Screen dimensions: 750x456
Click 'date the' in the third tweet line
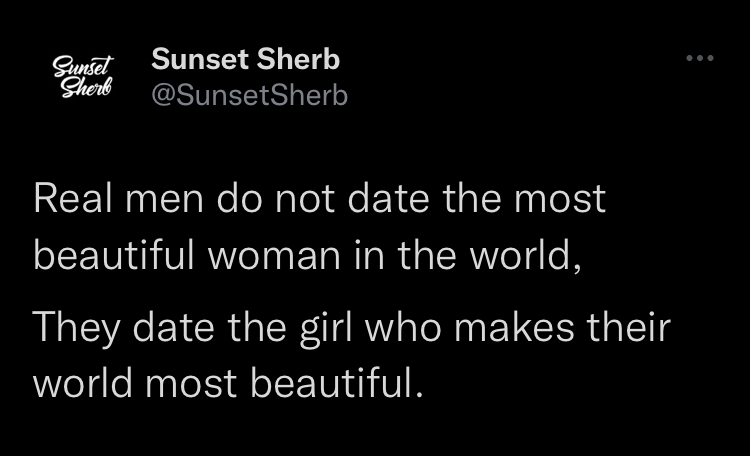(210, 327)
